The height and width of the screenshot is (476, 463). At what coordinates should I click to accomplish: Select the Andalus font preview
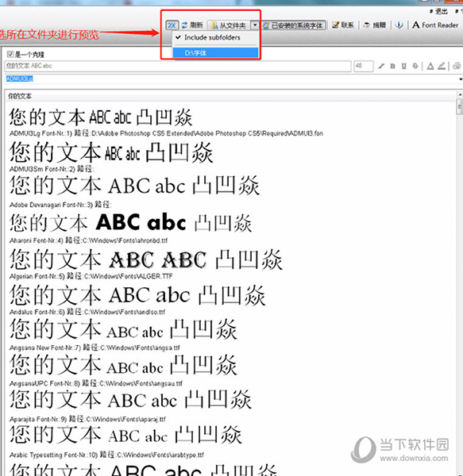[x=137, y=295]
